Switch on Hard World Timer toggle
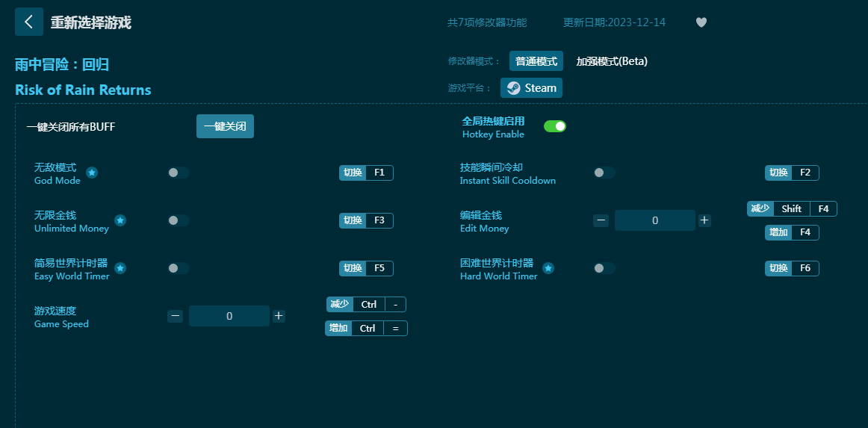Viewport: 868px width, 428px height. tap(604, 269)
